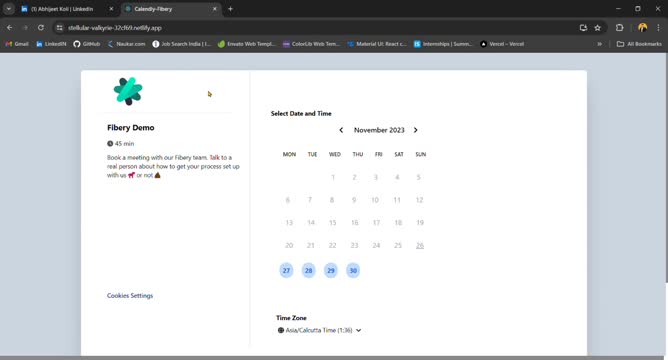Click the 'November 2023' month label
Viewport: 668px width, 360px height.
pos(379,130)
